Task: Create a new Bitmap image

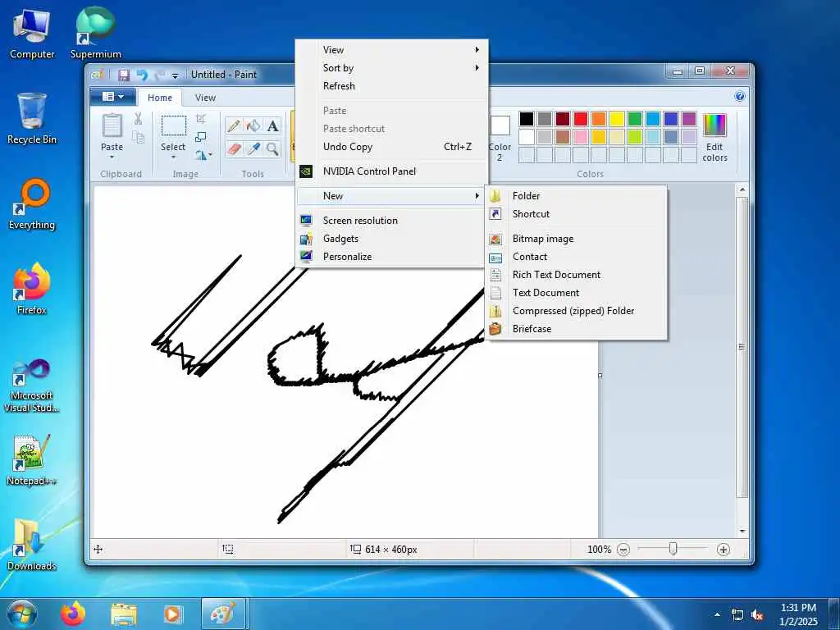Action: tap(577, 239)
